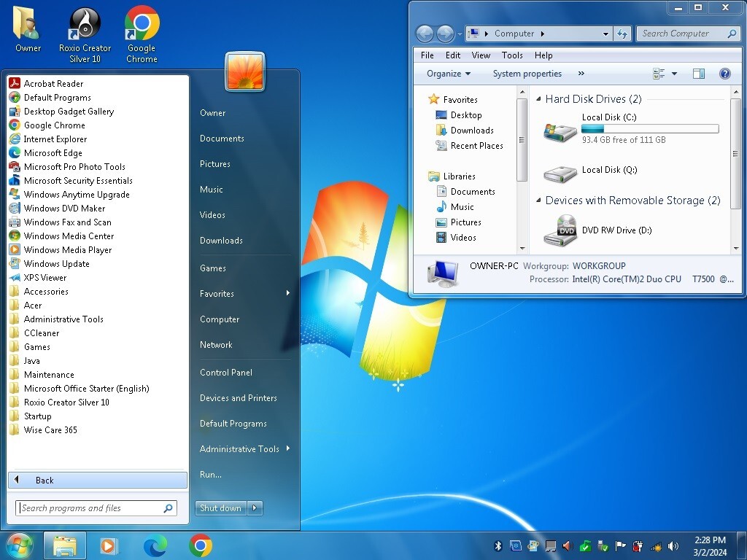Click the Search Computer field

689,34
